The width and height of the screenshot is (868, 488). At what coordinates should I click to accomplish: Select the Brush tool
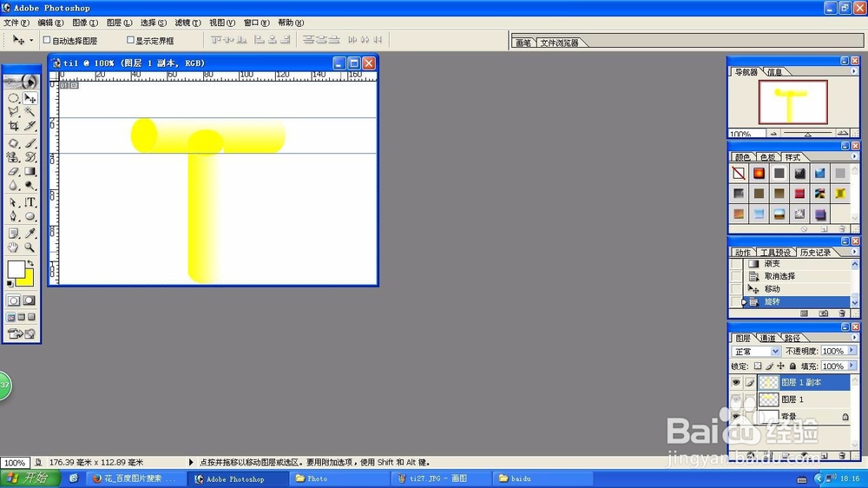30,143
